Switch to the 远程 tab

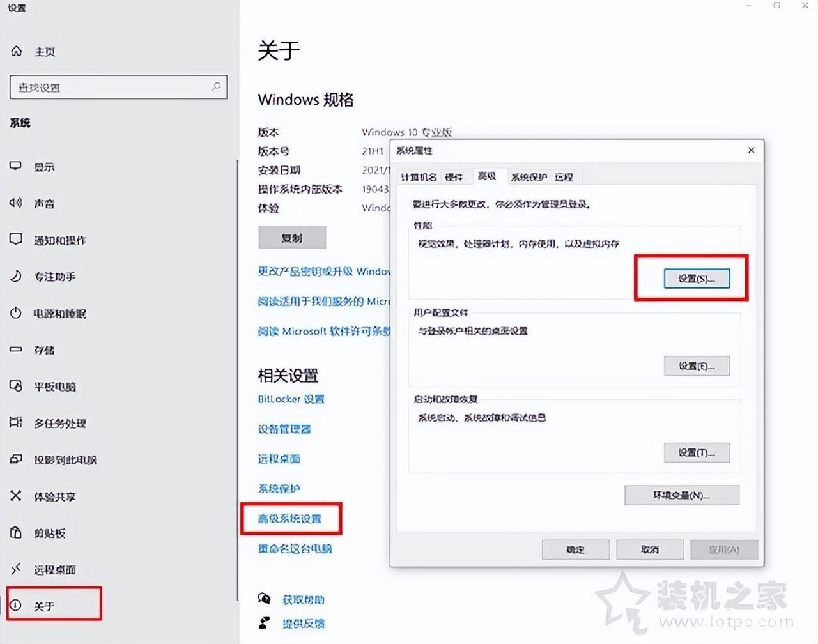coord(564,177)
